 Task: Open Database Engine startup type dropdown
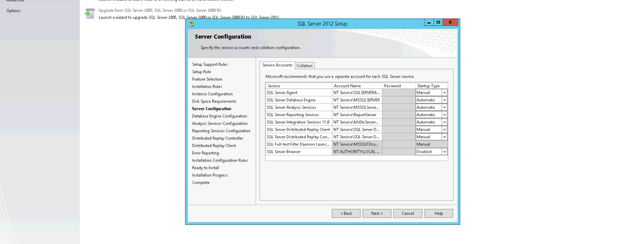pos(444,100)
